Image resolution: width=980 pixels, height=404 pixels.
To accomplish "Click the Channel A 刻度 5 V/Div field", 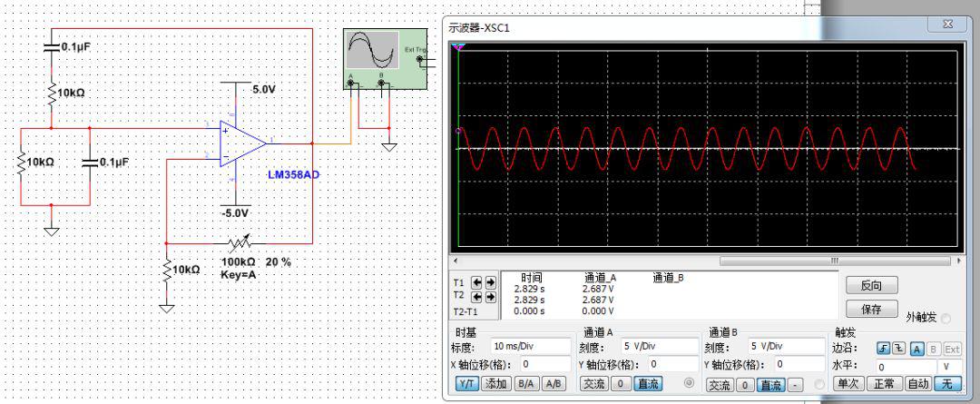I will click(x=655, y=347).
